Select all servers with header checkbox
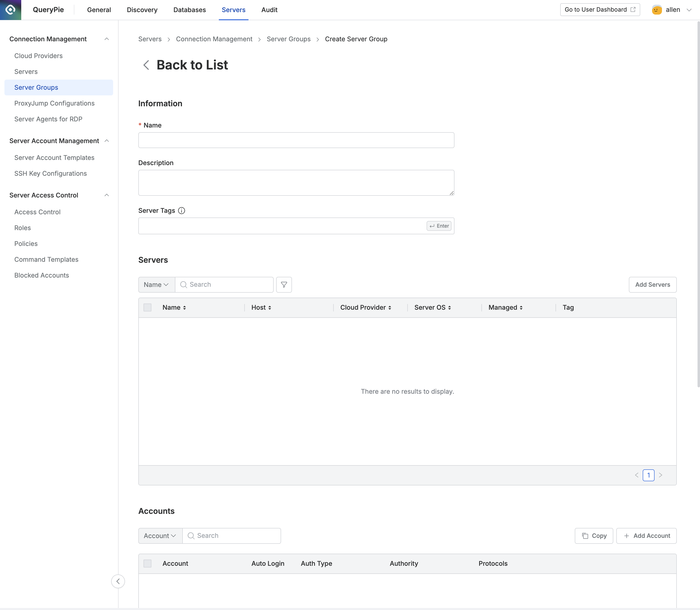 (x=147, y=307)
